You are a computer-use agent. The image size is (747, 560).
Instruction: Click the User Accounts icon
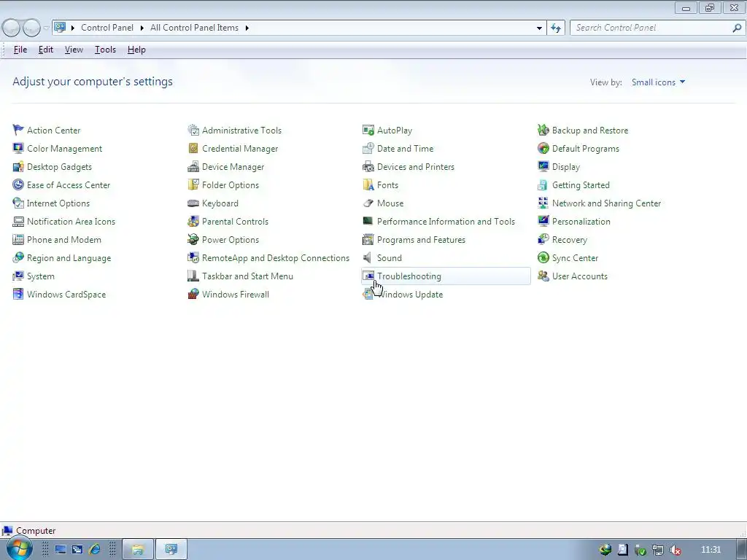coord(543,276)
